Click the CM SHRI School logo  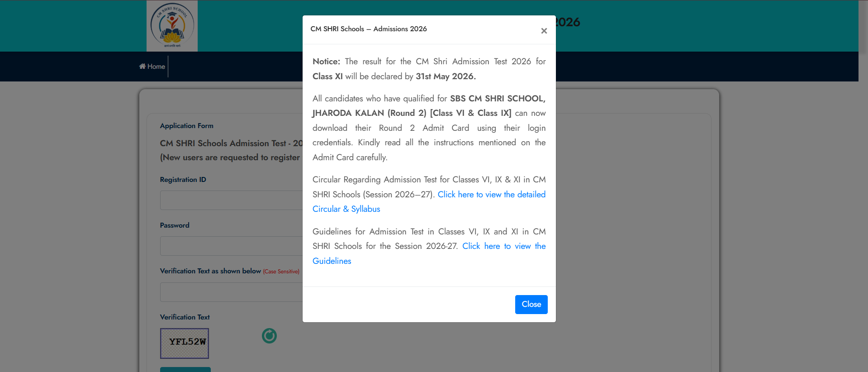click(x=172, y=26)
